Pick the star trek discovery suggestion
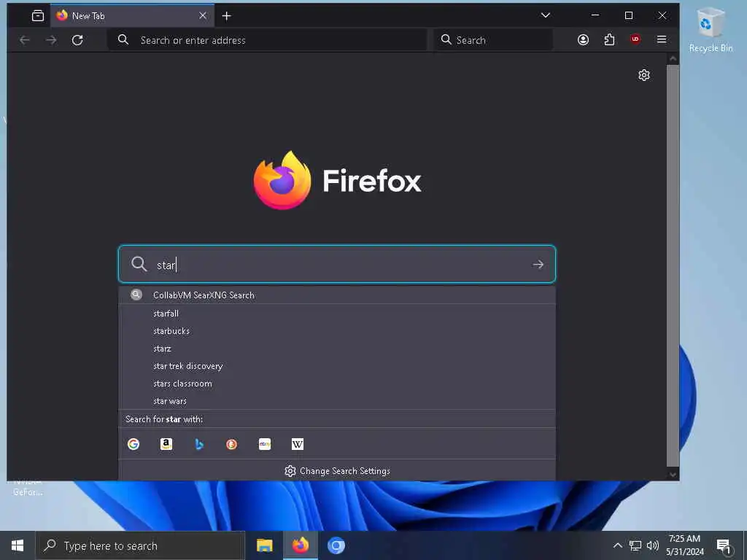 pos(337,366)
